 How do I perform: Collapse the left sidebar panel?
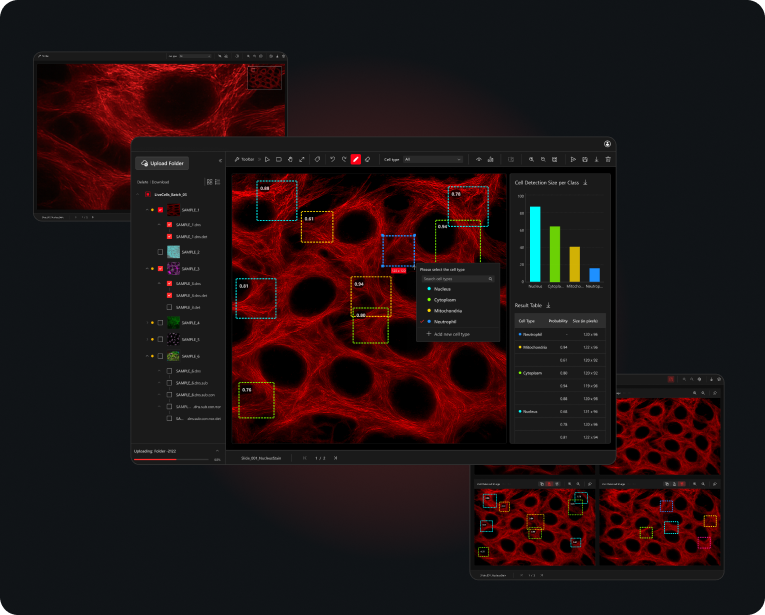click(220, 160)
